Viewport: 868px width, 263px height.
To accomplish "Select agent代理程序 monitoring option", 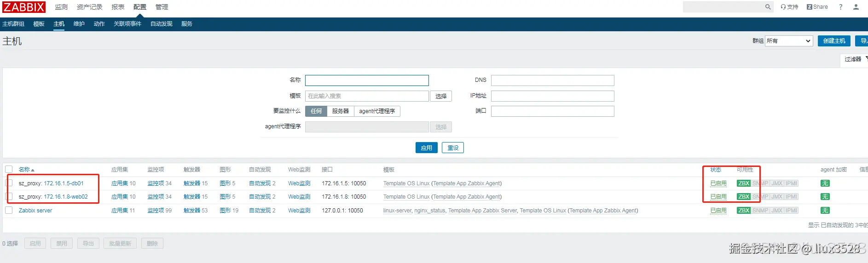I will [x=377, y=111].
